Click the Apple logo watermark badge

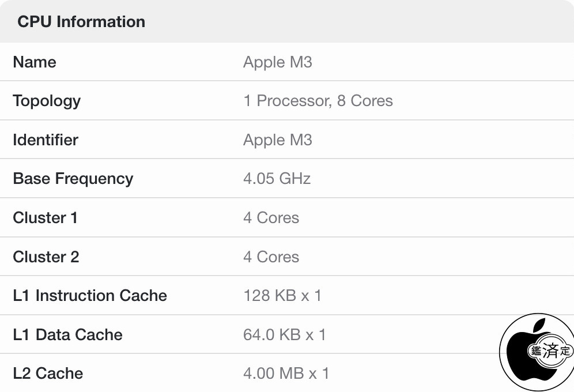536,352
